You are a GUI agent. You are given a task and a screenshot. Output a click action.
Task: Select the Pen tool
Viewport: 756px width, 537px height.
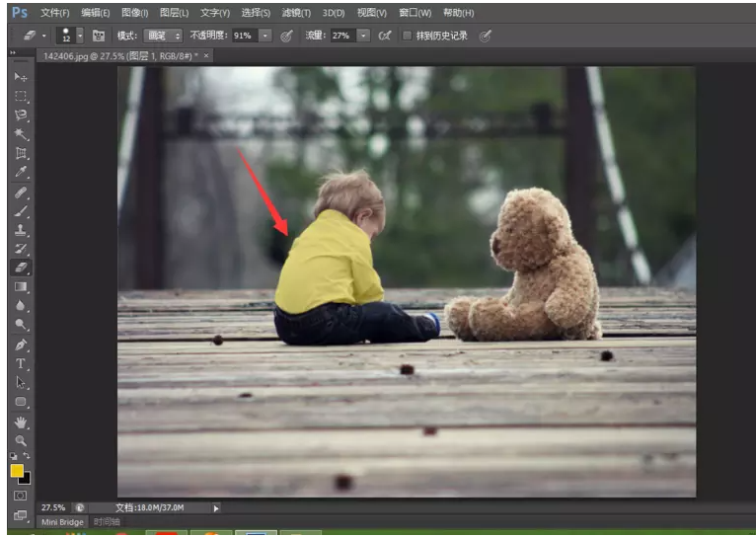point(21,345)
